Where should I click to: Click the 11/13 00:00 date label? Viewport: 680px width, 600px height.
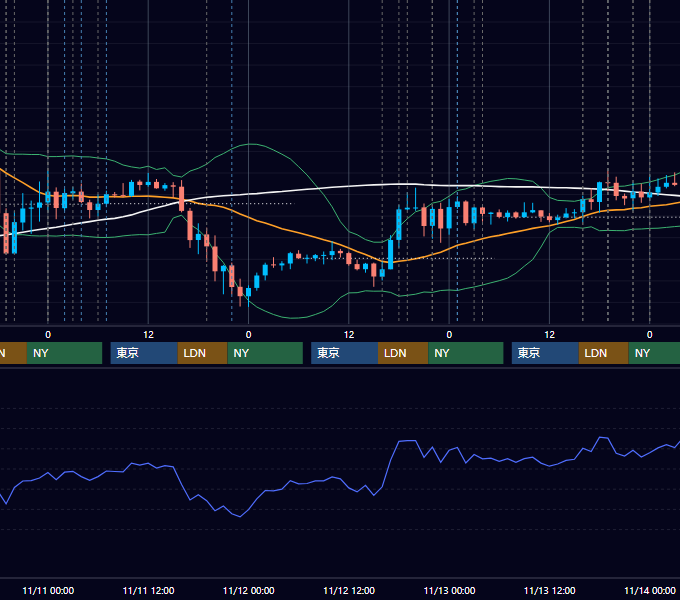click(449, 590)
